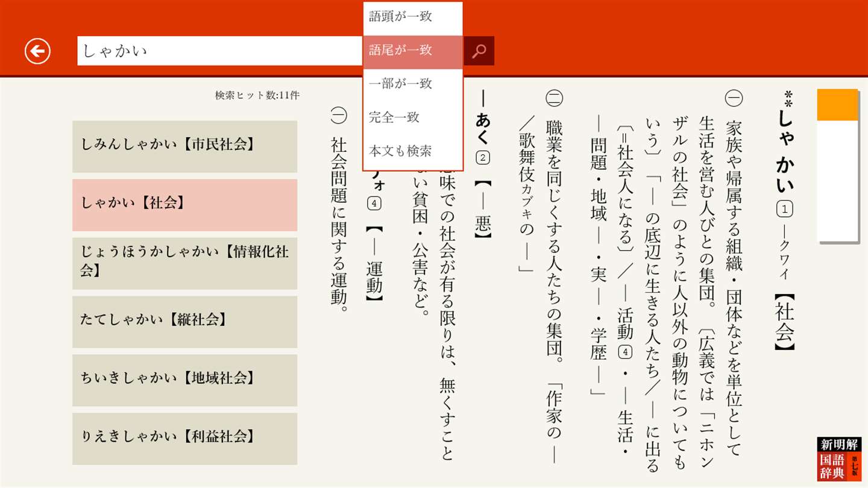Open the ちいきしゃかい【地域社会】 result
This screenshot has height=488, width=868.
pyautogui.click(x=185, y=380)
